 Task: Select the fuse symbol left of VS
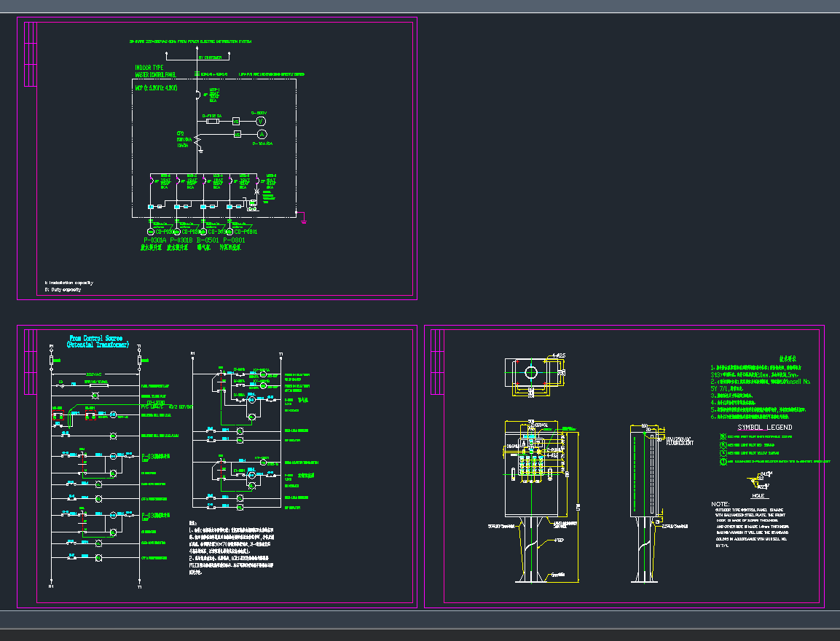pos(213,121)
